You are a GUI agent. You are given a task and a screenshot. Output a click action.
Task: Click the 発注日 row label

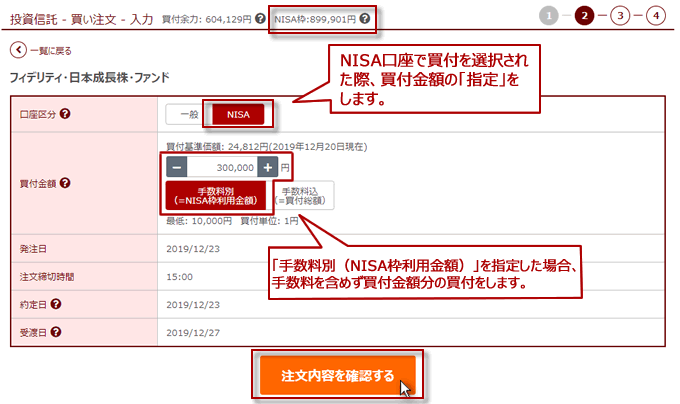click(x=33, y=249)
